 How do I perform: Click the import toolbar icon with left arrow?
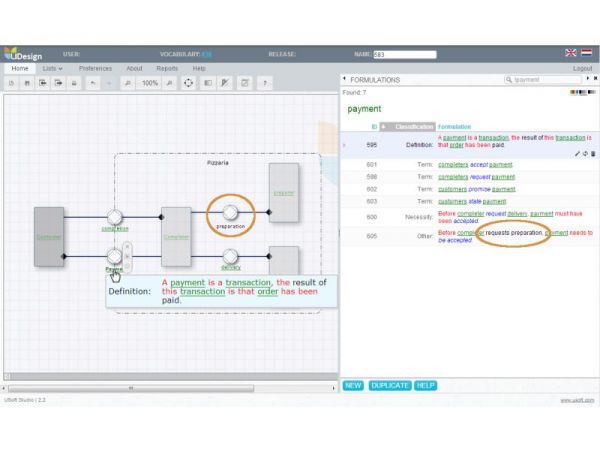[x=42, y=83]
